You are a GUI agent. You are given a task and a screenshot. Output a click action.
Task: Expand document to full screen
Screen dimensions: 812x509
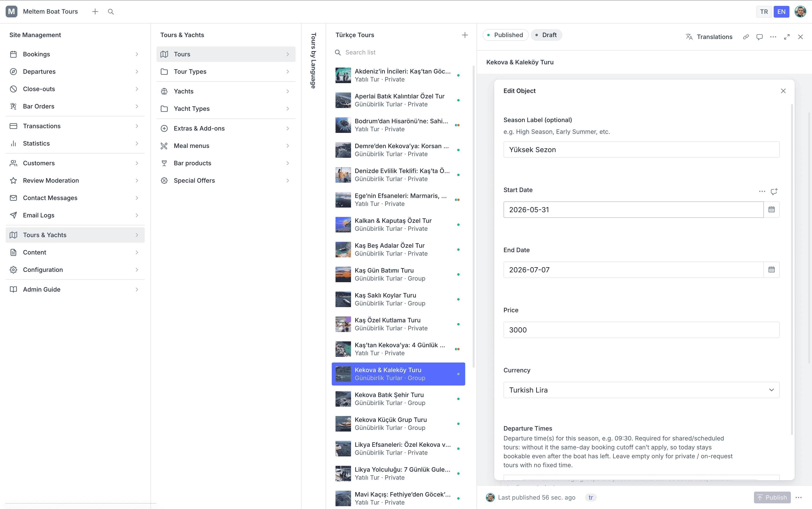point(787,37)
